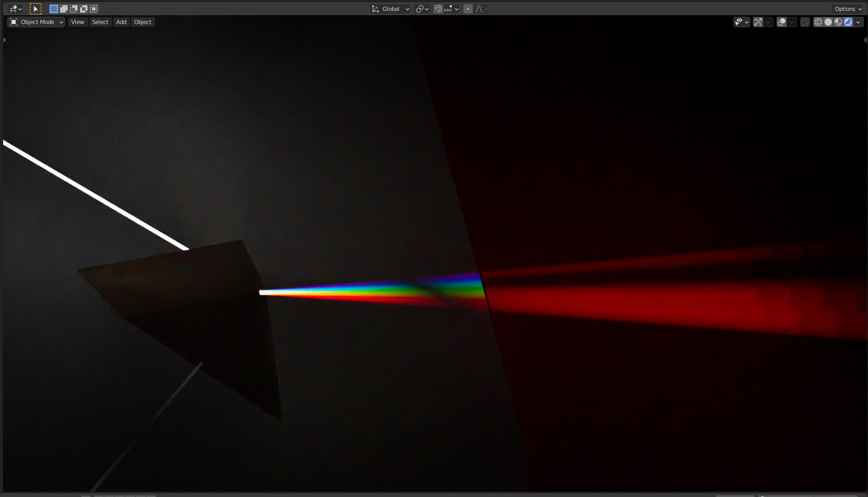This screenshot has height=497, width=868.
Task: Click the Add menu button
Action: point(121,22)
